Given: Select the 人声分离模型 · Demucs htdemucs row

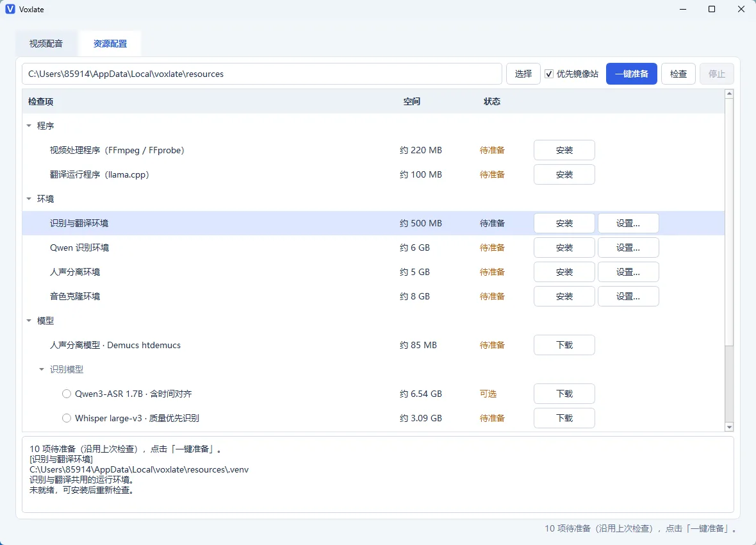Looking at the screenshot, I should (x=373, y=345).
